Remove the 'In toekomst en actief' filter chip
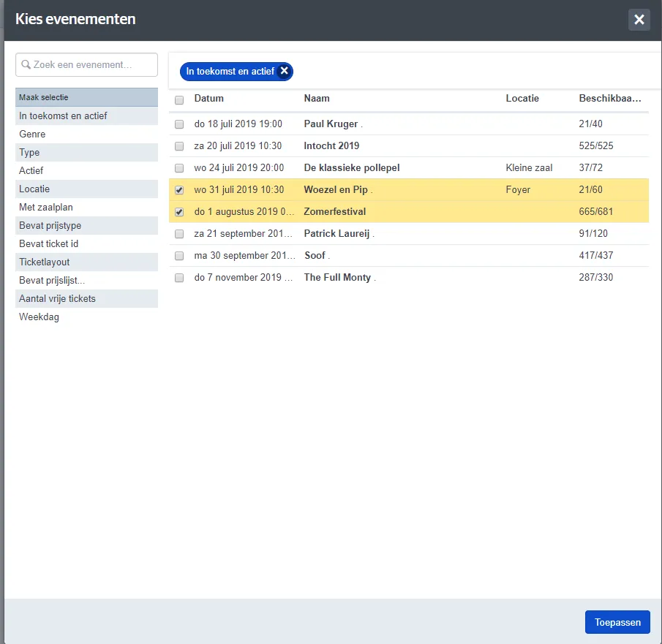This screenshot has height=644, width=662. (x=285, y=71)
